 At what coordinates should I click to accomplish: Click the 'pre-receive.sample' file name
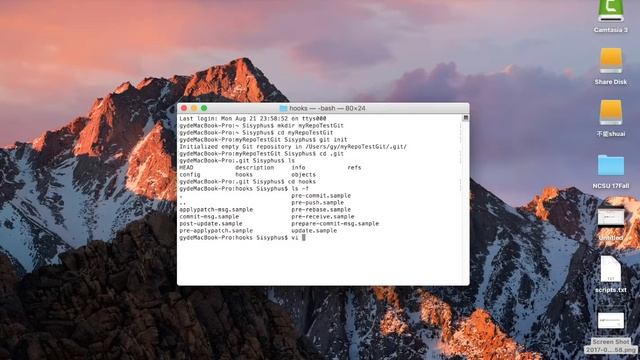(323, 216)
